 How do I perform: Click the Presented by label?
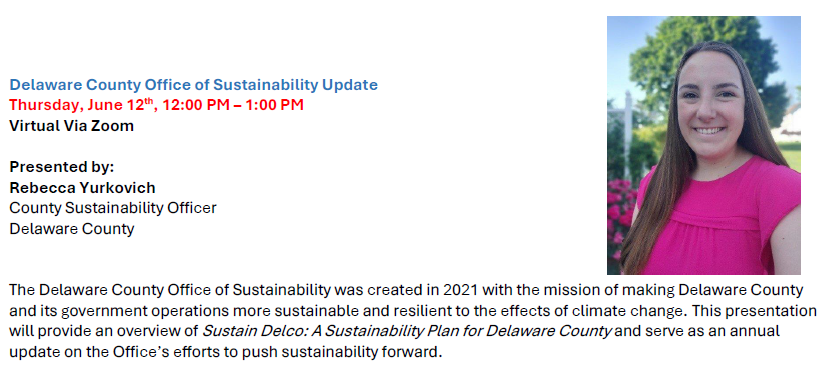[x=62, y=168]
